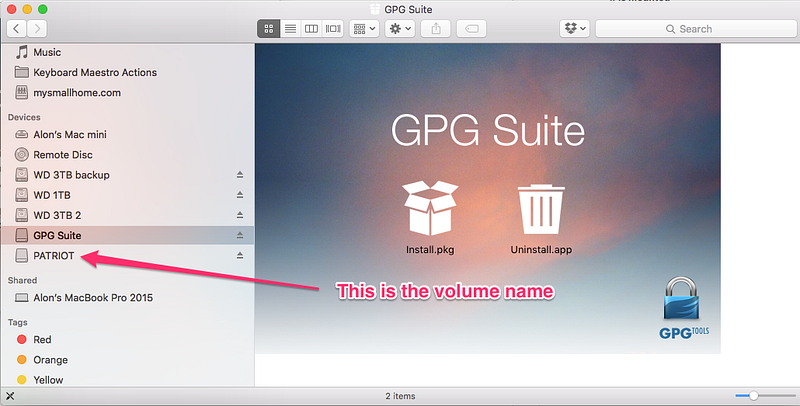800x406 pixels.
Task: Click the Edit Tags toolbar button
Action: [471, 29]
